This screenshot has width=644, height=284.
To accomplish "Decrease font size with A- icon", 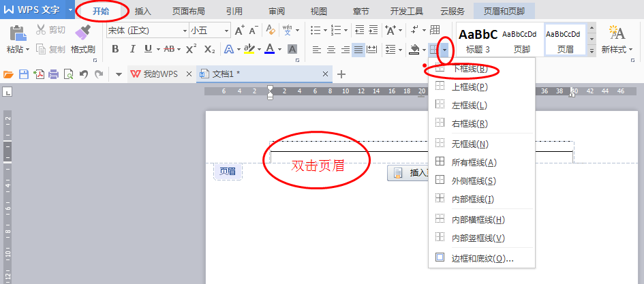I will pyautogui.click(x=254, y=31).
